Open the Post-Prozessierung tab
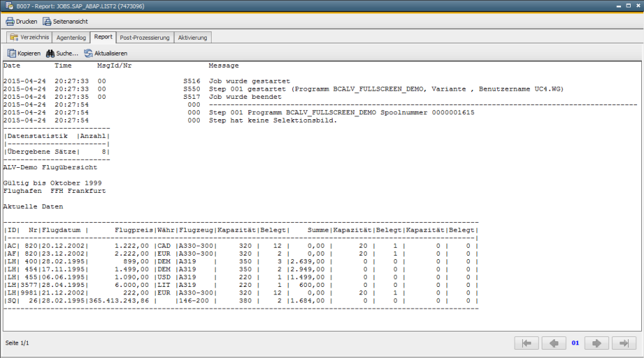The width and height of the screenshot is (644, 358). pyautogui.click(x=144, y=37)
